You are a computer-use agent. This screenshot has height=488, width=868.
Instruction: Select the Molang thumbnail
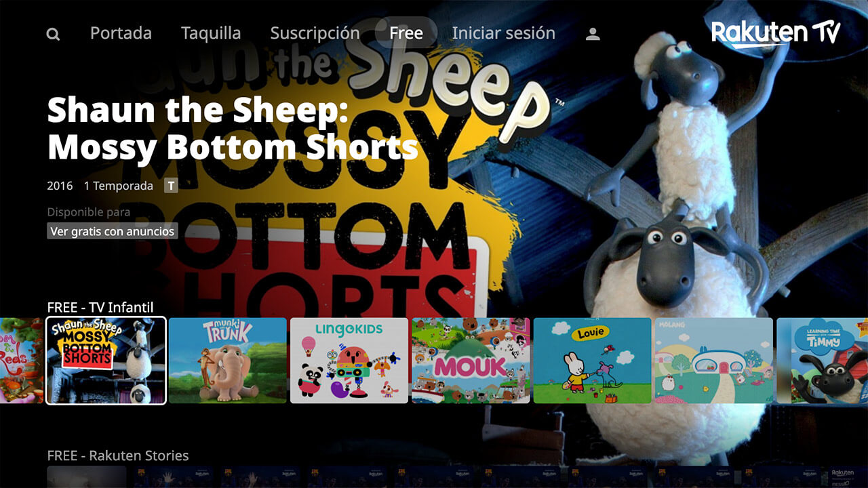click(713, 361)
